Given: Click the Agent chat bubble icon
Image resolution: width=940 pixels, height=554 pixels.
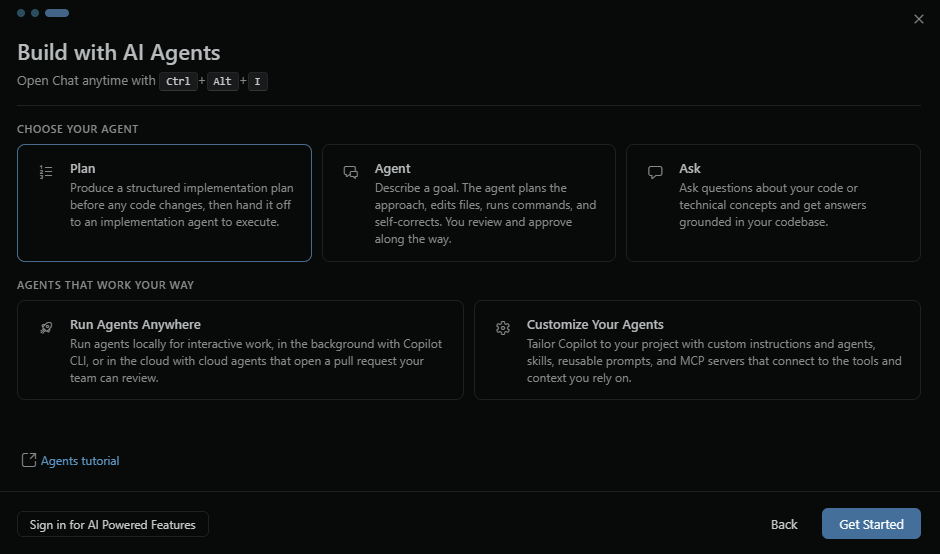Looking at the screenshot, I should (350, 172).
